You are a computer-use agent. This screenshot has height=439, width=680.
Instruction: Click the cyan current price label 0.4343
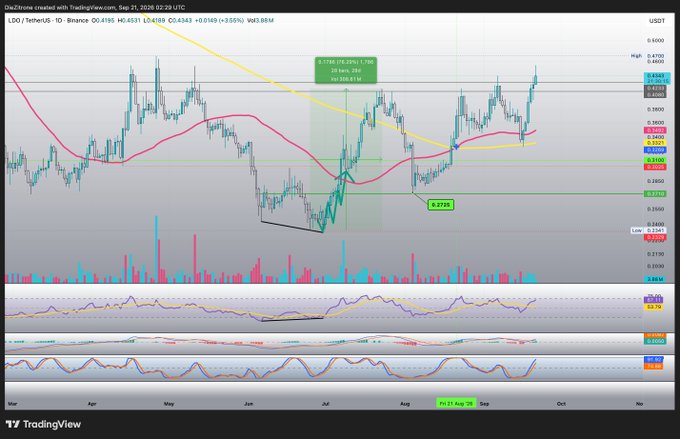657,78
